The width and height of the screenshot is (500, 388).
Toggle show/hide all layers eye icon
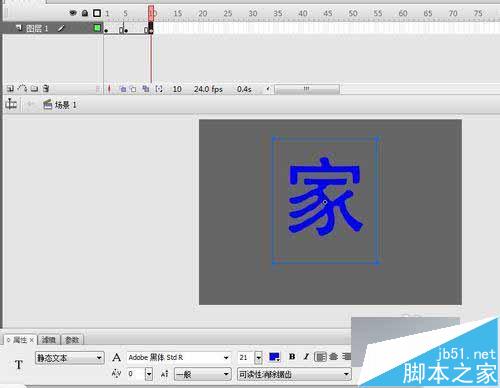73,13
